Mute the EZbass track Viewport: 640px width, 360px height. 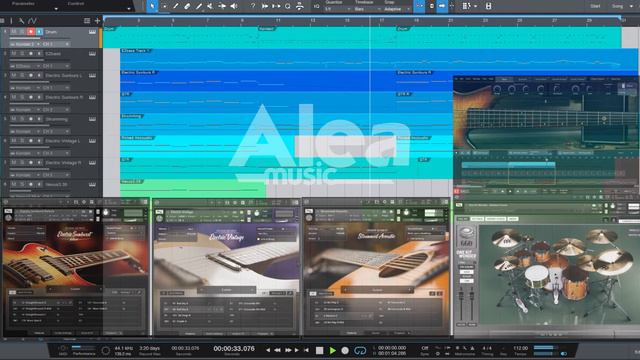pyautogui.click(x=14, y=53)
